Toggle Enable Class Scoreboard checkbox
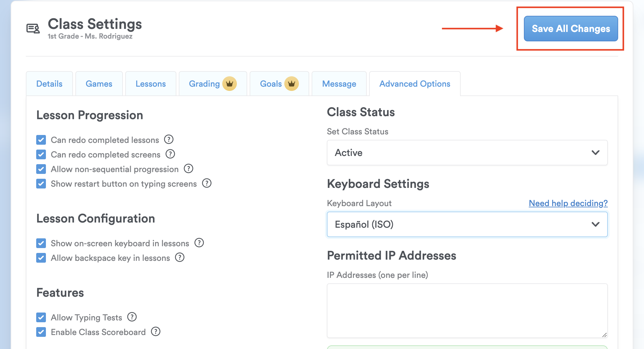Screen dimensions: 644x349 pyautogui.click(x=41, y=332)
